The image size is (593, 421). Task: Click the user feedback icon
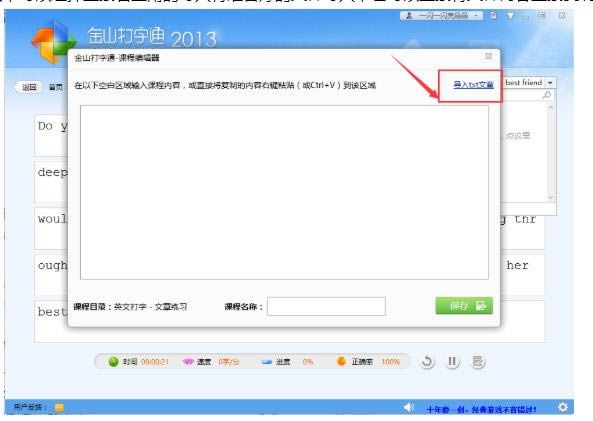point(59,407)
